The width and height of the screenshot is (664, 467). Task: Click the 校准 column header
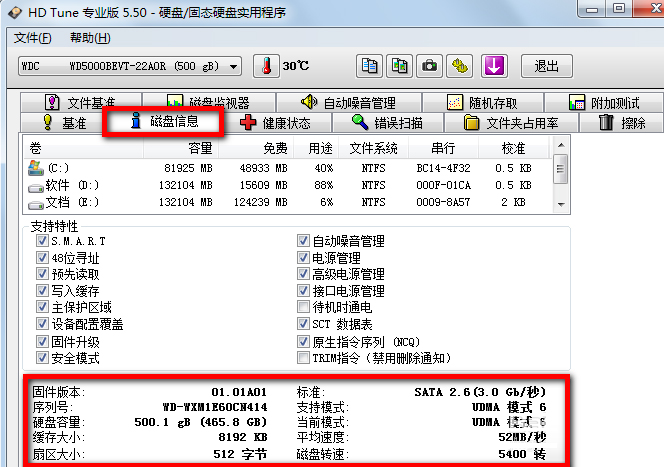[x=513, y=148]
